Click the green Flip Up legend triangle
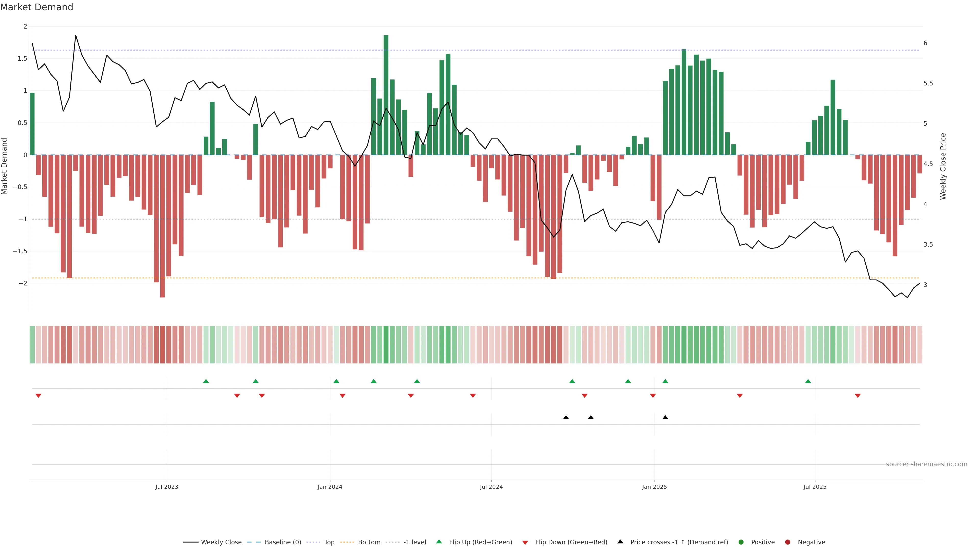 (439, 542)
